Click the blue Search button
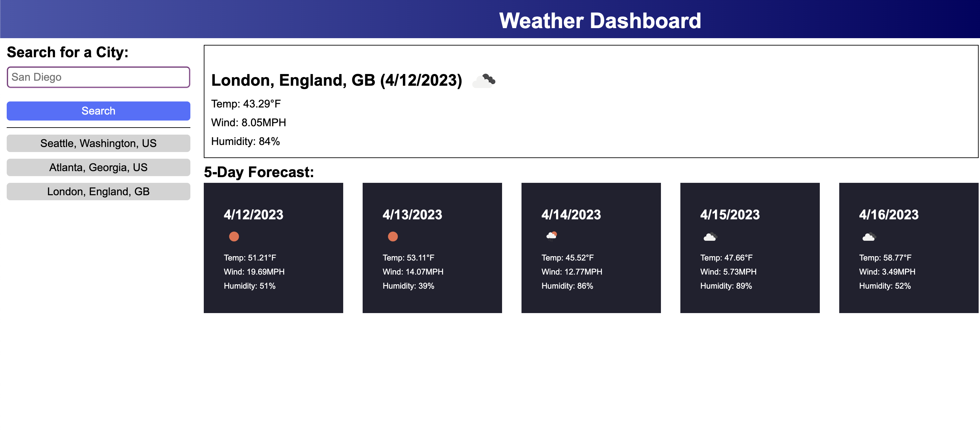The height and width of the screenshot is (442, 980). click(x=98, y=110)
